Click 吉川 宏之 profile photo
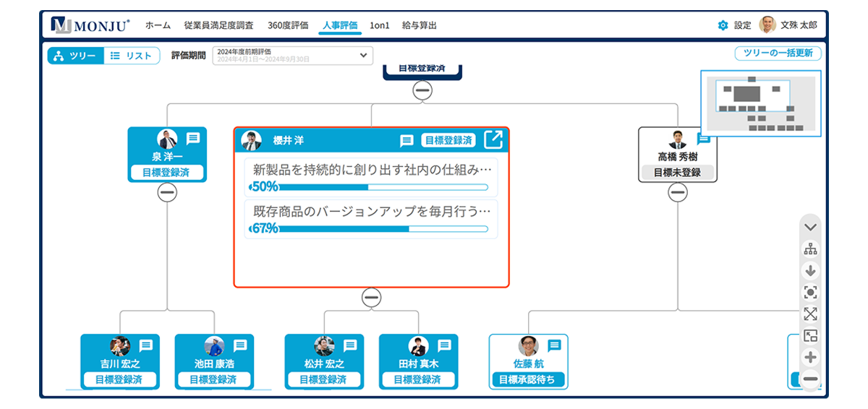Screen dimensions: 868x409 click(120, 346)
